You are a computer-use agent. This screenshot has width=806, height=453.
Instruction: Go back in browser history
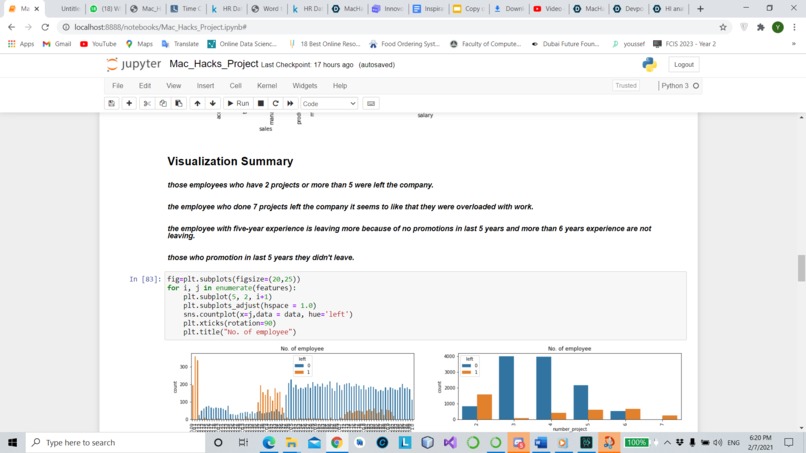coord(11,27)
